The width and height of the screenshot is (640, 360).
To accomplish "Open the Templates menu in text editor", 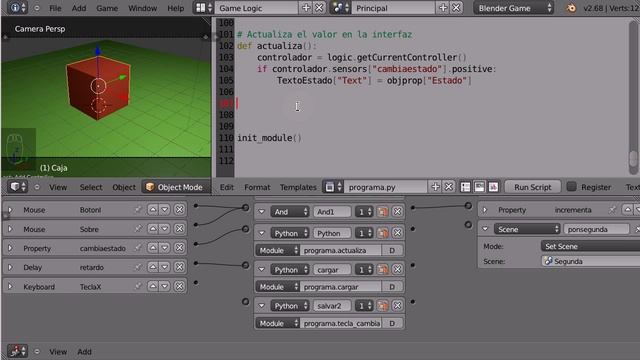I will [298, 187].
